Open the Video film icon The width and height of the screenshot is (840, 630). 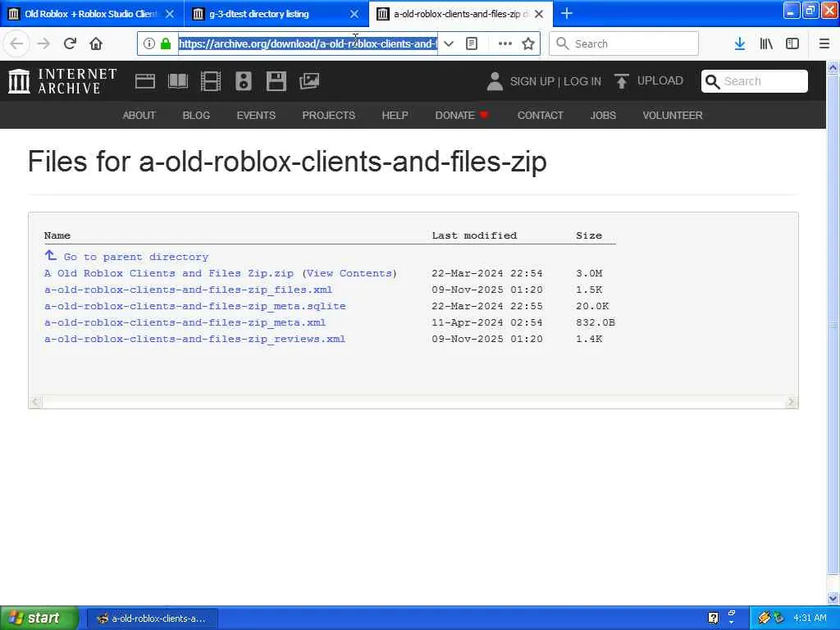pos(211,81)
